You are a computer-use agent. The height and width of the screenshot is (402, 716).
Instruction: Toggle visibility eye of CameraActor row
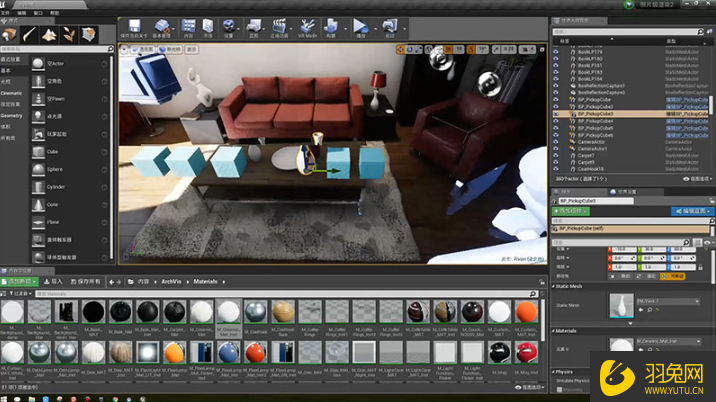tap(556, 142)
